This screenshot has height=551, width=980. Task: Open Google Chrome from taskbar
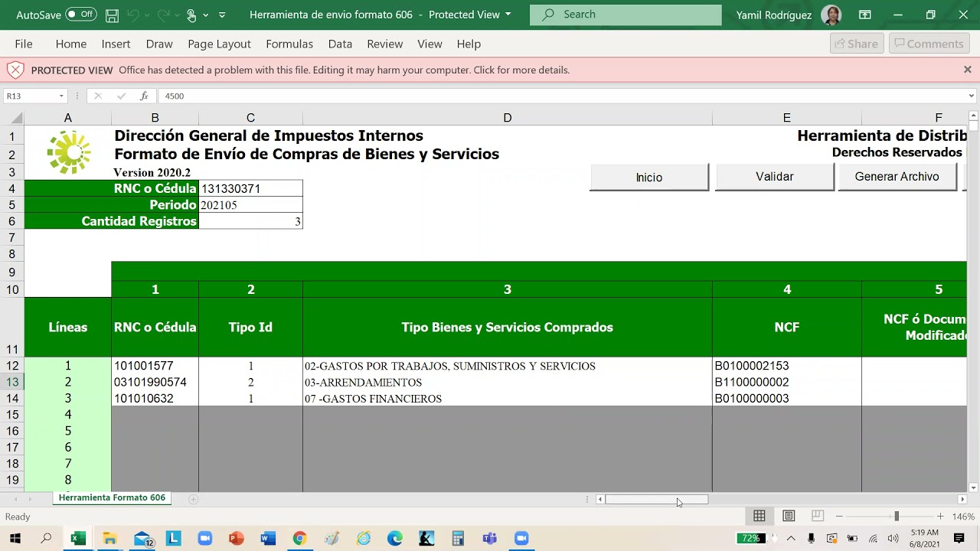(x=299, y=539)
